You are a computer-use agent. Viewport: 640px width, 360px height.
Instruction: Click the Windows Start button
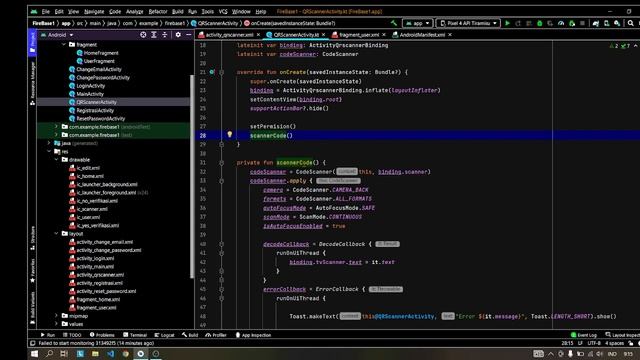tap(34, 354)
